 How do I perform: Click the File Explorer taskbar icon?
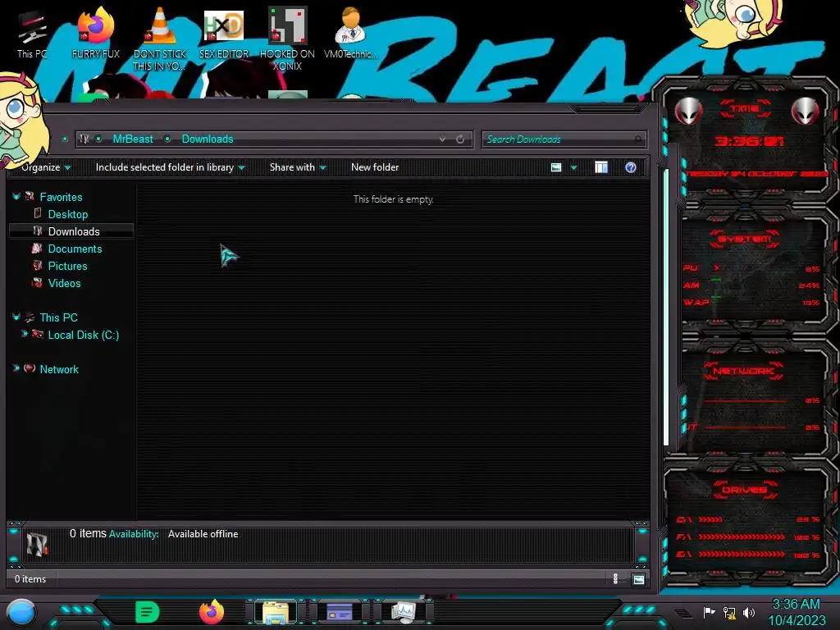point(276,612)
